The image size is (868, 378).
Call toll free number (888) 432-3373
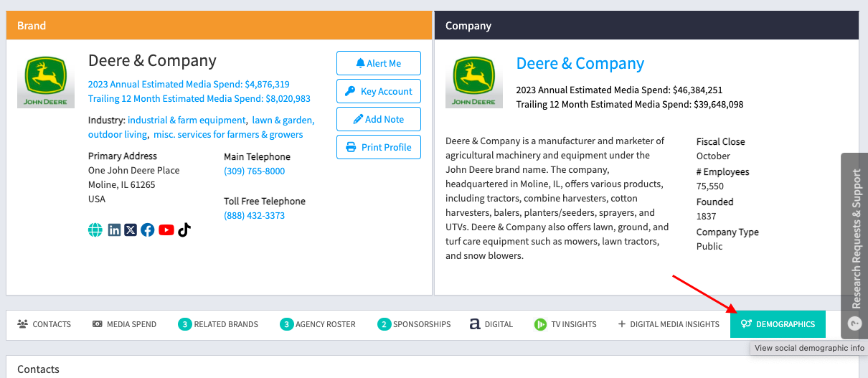pyautogui.click(x=254, y=216)
